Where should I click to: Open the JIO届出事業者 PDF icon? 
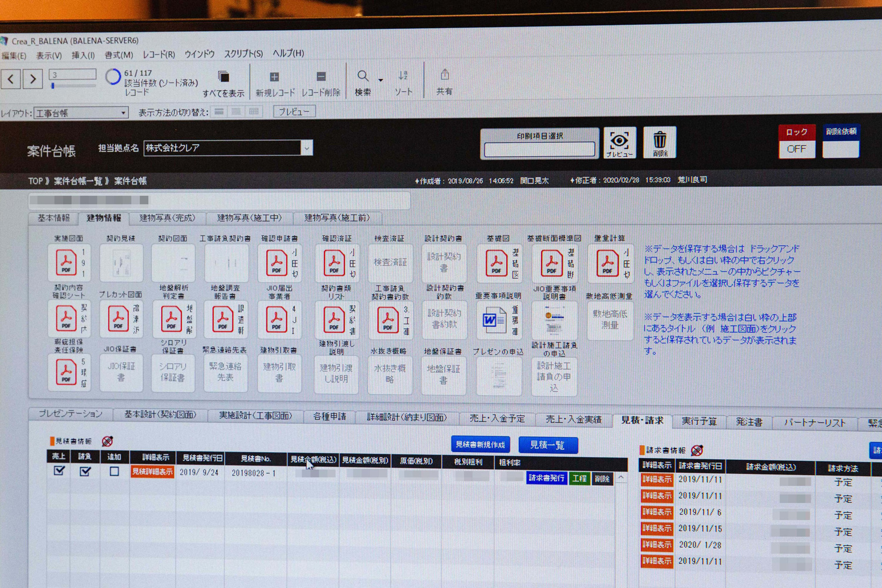(x=276, y=319)
